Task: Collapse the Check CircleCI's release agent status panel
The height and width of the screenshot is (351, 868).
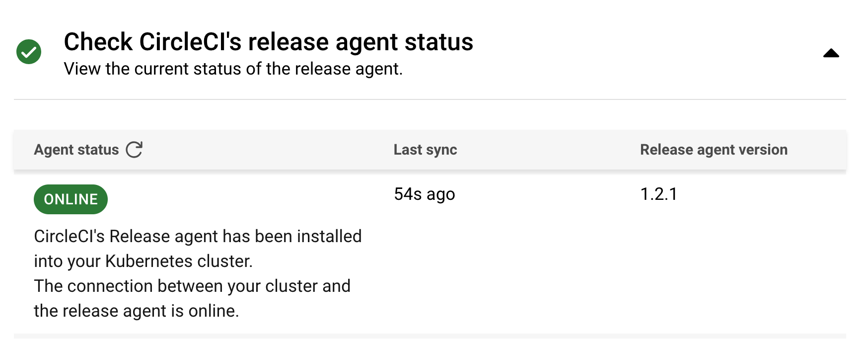Action: click(x=831, y=54)
